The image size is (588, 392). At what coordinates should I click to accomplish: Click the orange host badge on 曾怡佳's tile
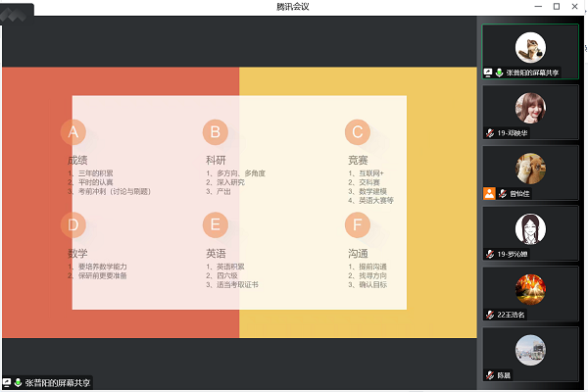point(489,193)
